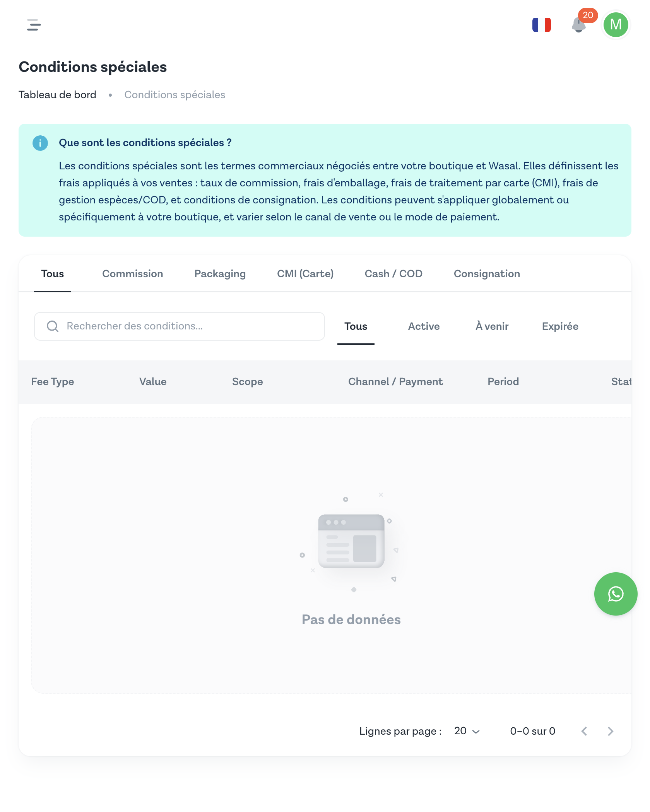Filter conditions by Active status
The height and width of the screenshot is (812, 650).
(x=424, y=326)
